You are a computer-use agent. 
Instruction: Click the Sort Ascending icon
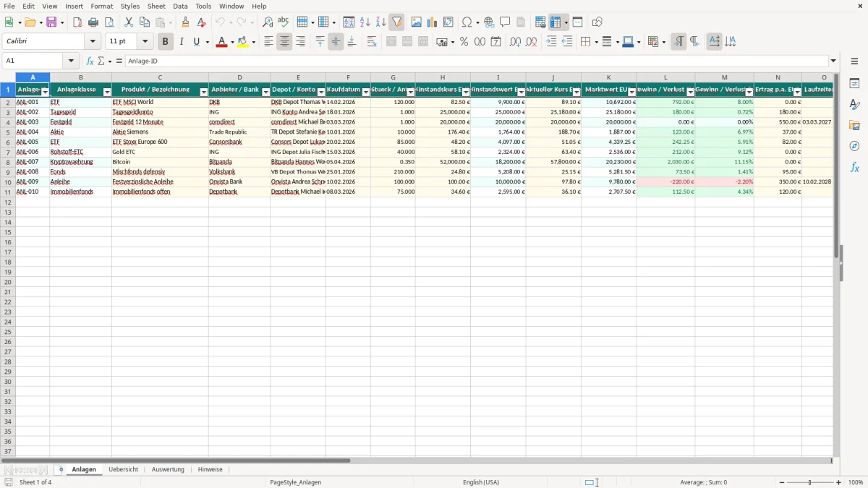click(x=365, y=22)
